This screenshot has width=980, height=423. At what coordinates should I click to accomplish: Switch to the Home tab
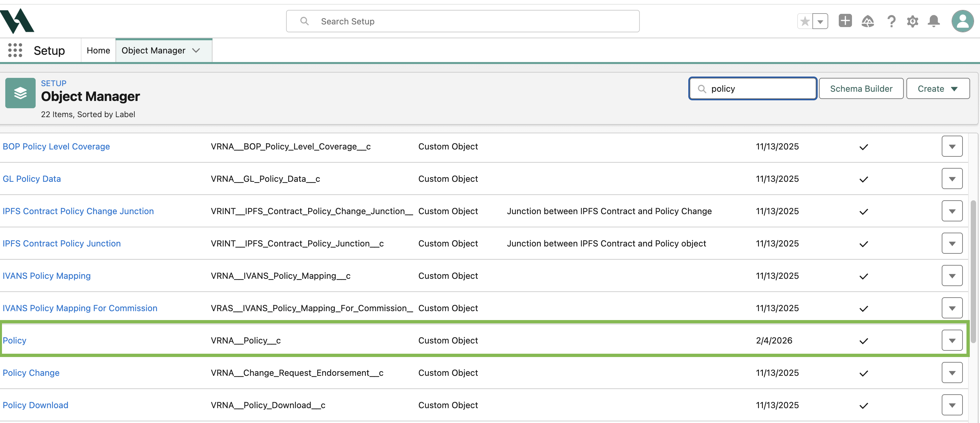[x=98, y=50]
